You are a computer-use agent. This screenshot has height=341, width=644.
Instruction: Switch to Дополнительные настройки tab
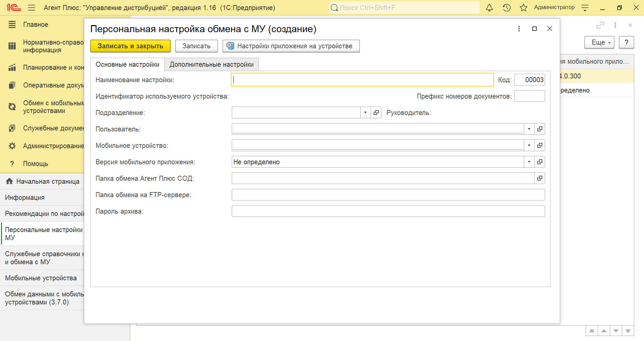click(212, 64)
